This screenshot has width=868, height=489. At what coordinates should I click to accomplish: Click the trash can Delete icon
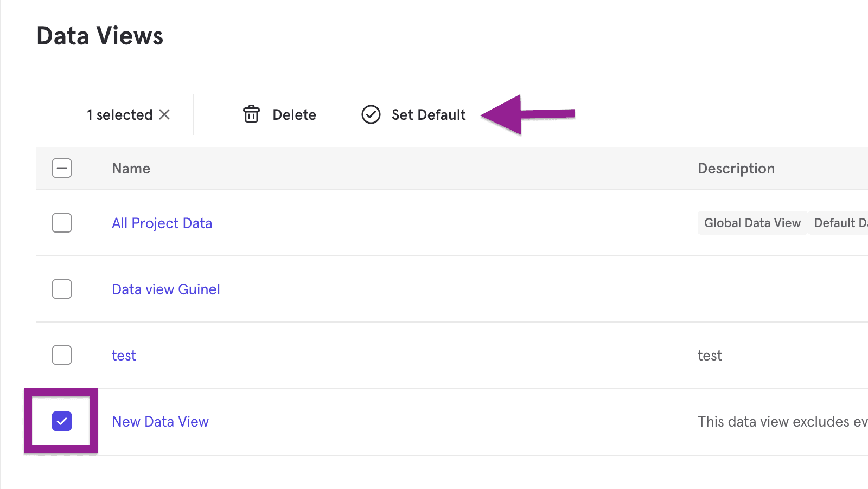tap(251, 114)
